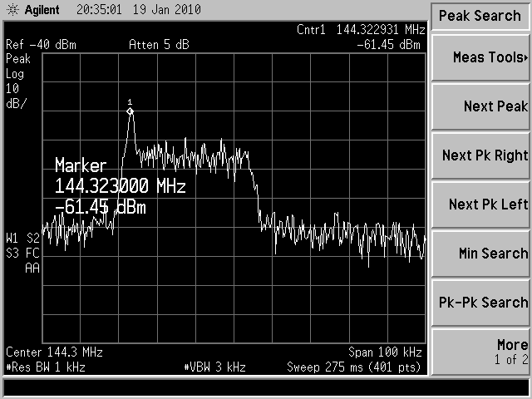Click the Ref -40 dBm reference level label
The height and width of the screenshot is (399, 532).
click(x=41, y=45)
